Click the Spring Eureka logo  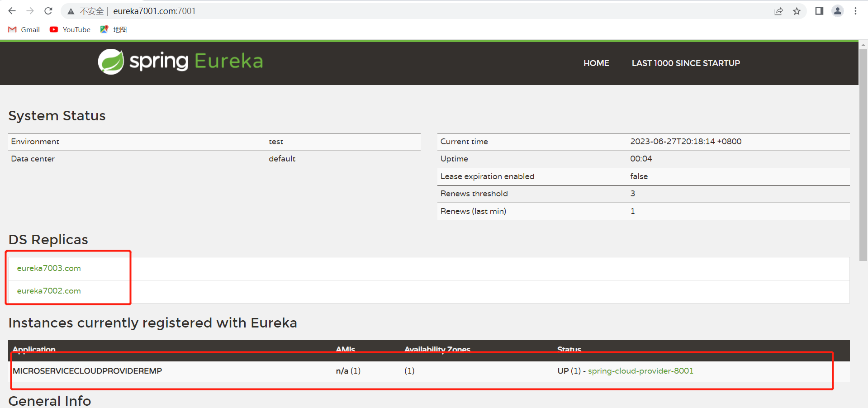pos(180,62)
